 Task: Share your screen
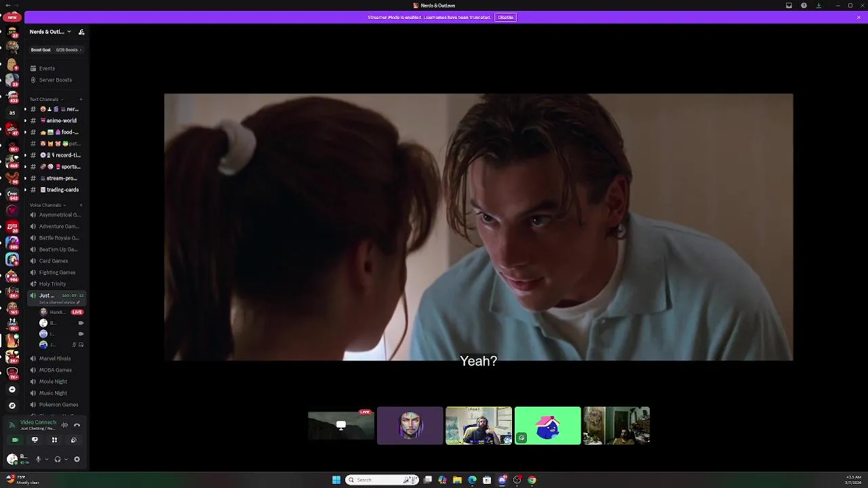(35, 440)
